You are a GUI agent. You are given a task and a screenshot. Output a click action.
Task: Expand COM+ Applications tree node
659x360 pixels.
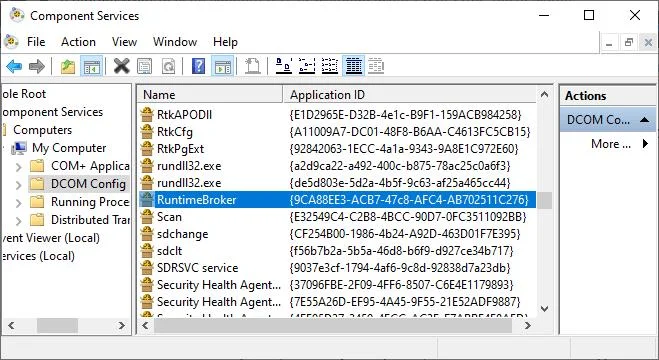click(x=18, y=167)
